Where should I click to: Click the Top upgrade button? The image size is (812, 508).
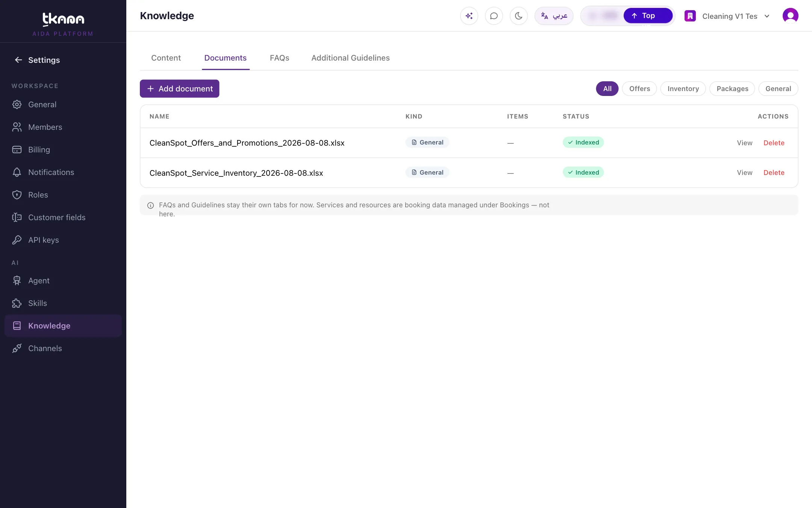coord(648,16)
